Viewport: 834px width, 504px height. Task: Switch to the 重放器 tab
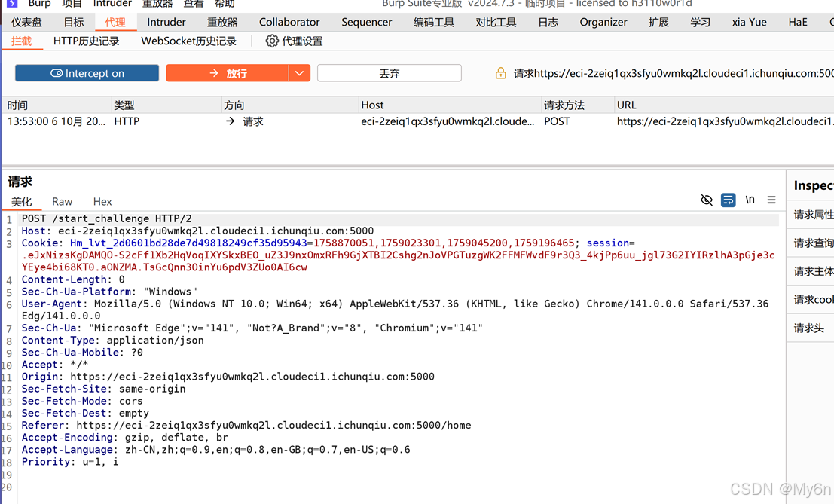point(222,22)
